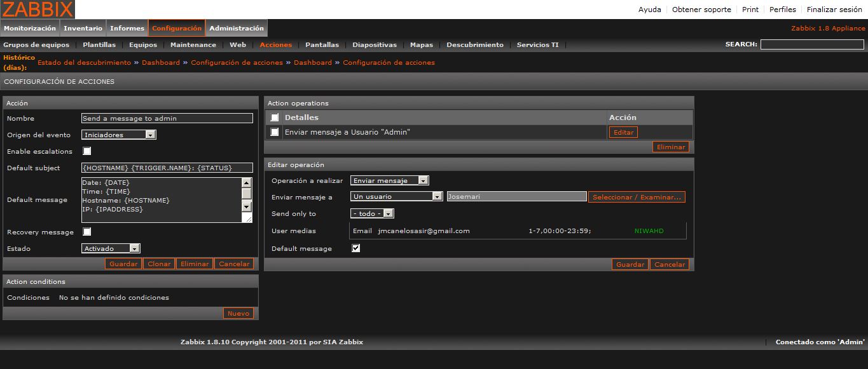Toggle the select-all Detalles header checkbox
Image resolution: width=868 pixels, height=369 pixels.
tap(275, 117)
